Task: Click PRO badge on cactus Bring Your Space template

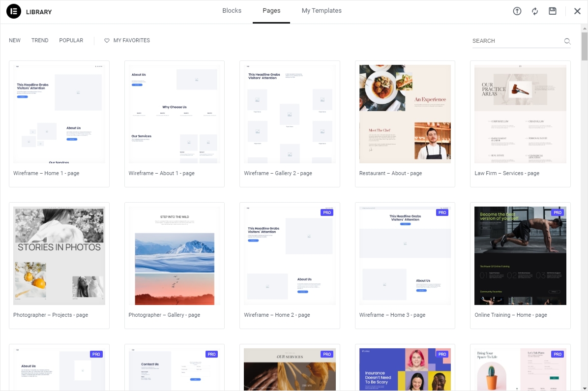Action: (x=558, y=354)
